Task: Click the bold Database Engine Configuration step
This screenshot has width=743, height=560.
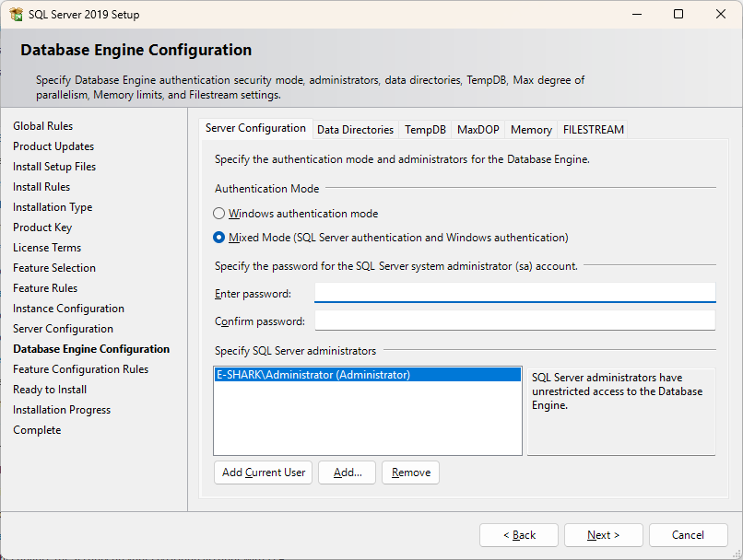Action: pos(91,349)
